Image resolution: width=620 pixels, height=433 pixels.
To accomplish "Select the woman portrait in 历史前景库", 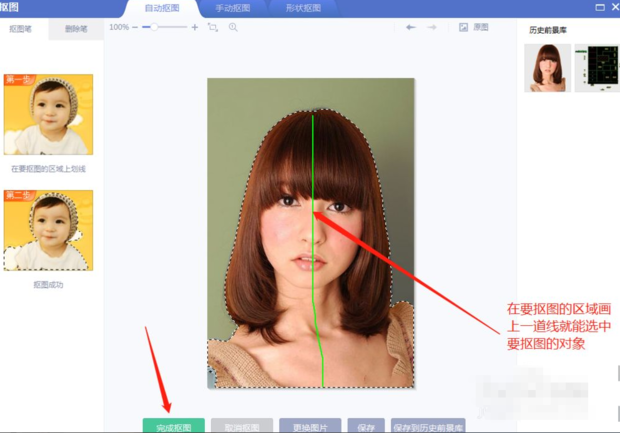I will click(548, 68).
